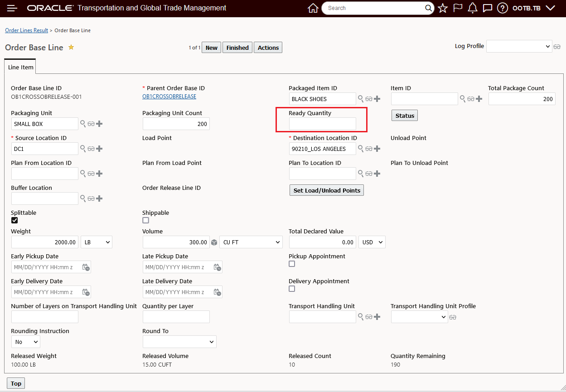Click Set Load/Unload Points button

pyautogui.click(x=327, y=190)
